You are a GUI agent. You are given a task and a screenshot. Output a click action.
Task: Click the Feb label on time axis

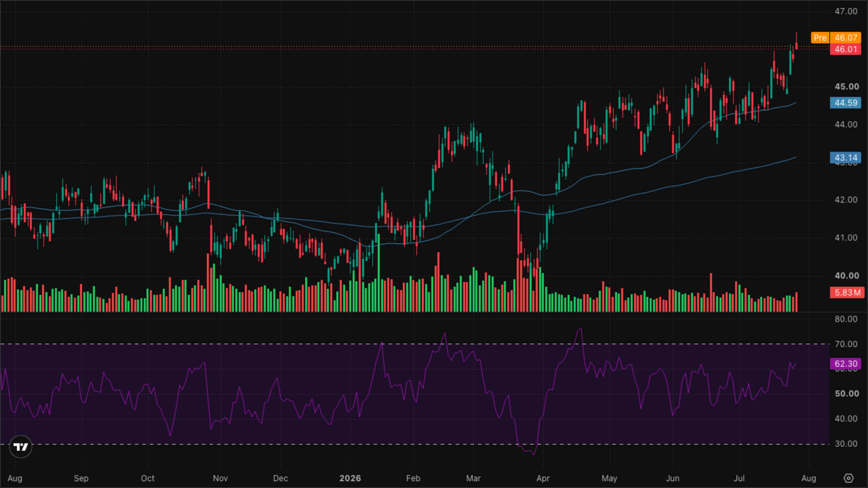tap(413, 478)
